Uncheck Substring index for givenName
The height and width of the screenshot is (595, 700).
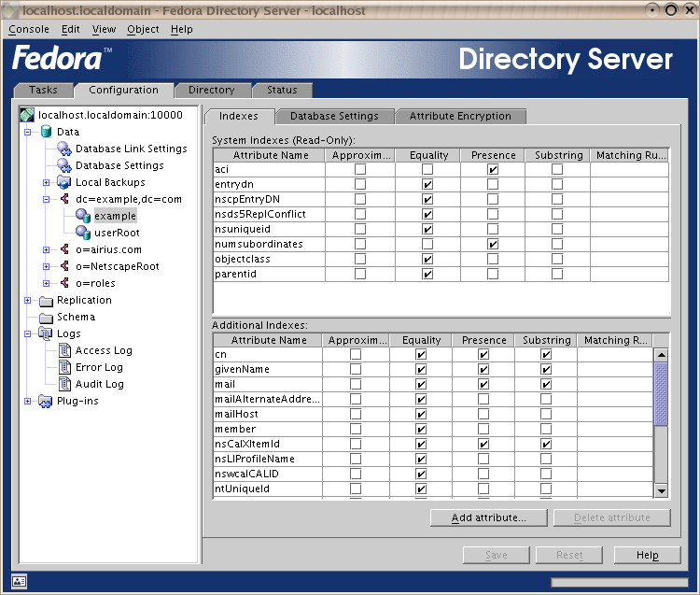tap(546, 369)
